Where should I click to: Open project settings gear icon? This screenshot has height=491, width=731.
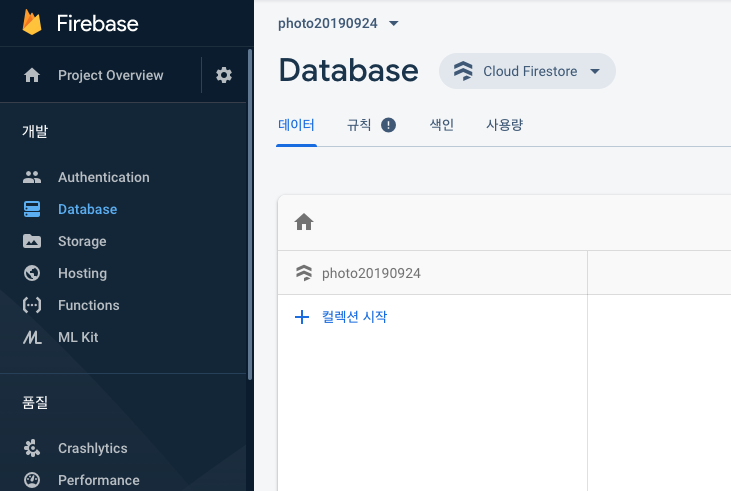tap(224, 75)
